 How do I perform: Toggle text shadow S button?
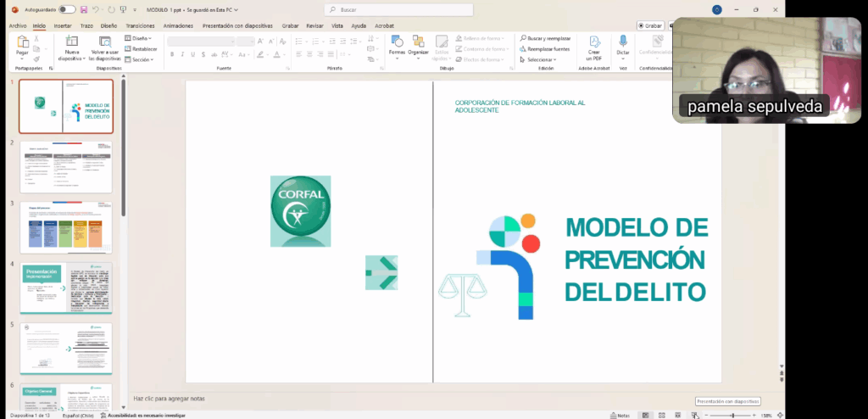pos(203,54)
